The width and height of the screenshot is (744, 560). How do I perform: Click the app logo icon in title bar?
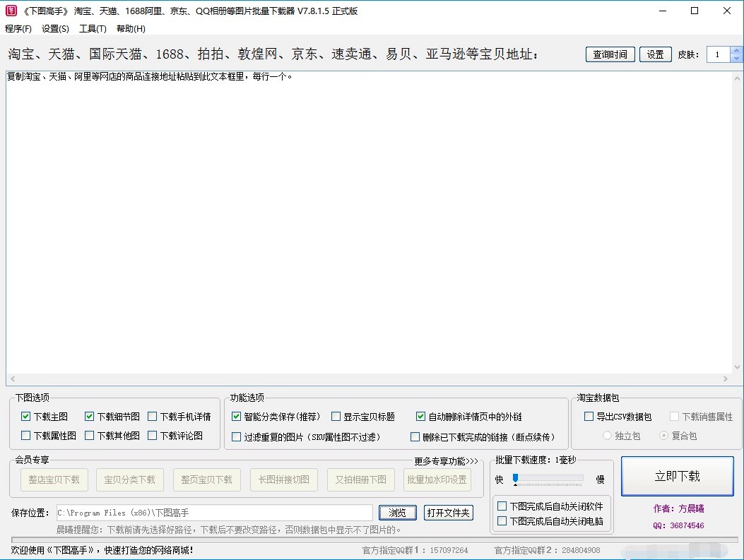click(x=11, y=11)
